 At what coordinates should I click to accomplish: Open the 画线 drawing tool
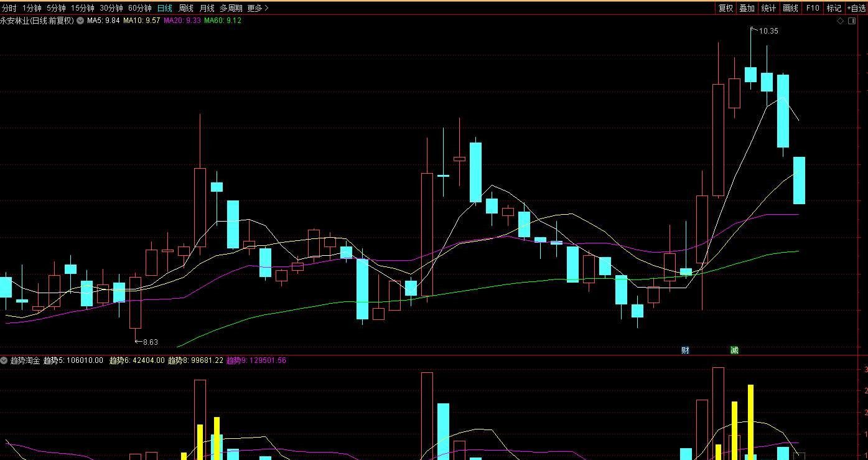(x=790, y=8)
